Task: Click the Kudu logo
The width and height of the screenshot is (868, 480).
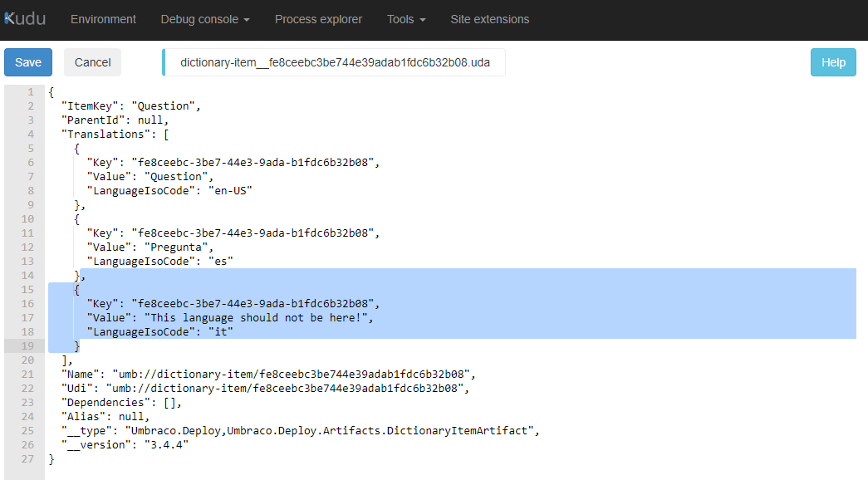Action: coord(25,18)
